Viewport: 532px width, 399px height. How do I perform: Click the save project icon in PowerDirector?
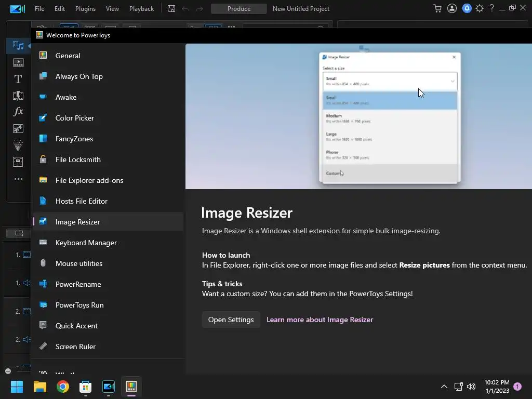tap(171, 9)
